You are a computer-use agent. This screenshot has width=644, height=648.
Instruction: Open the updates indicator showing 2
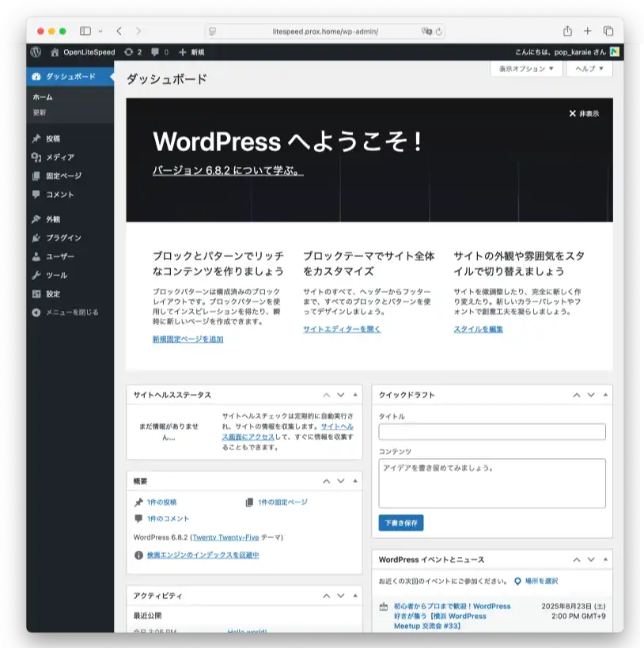tap(133, 52)
